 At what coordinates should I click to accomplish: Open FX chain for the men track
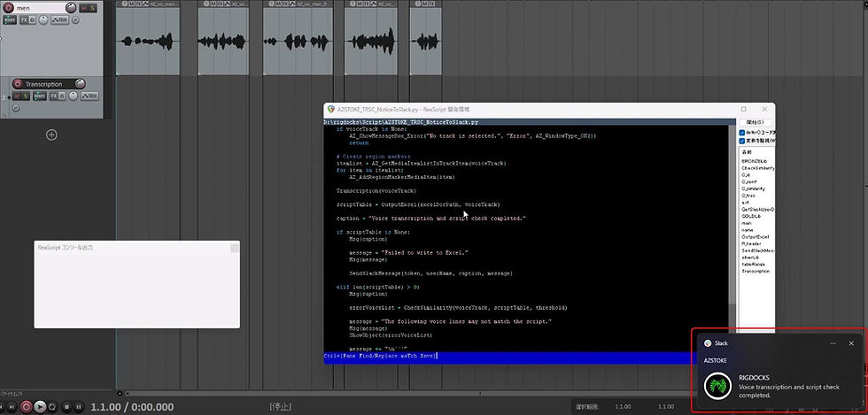point(24,20)
